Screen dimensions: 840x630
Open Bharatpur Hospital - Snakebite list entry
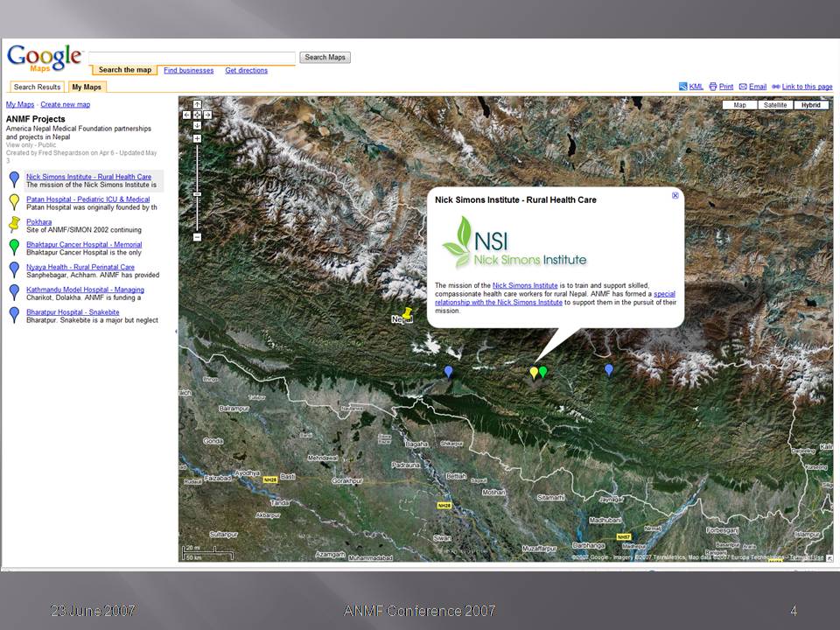tap(73, 312)
